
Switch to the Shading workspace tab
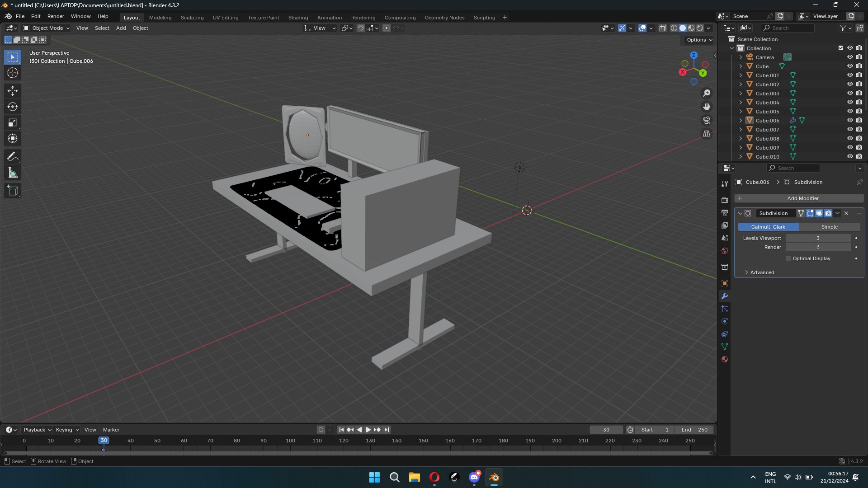pos(298,18)
